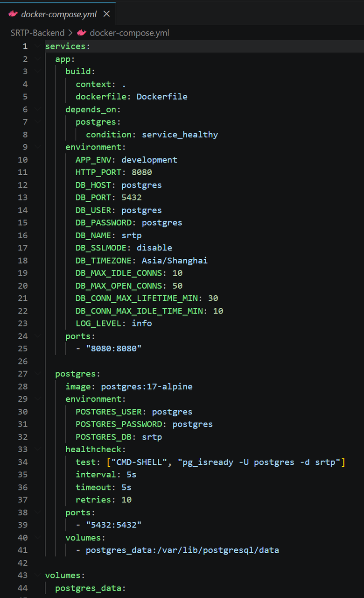Click line number 26 in the gutter

coord(23,361)
